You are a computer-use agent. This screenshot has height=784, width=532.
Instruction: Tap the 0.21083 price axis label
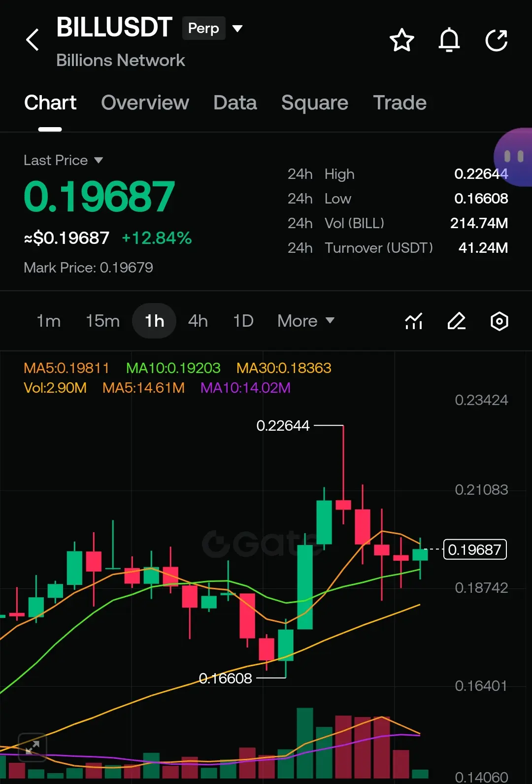tap(481, 490)
